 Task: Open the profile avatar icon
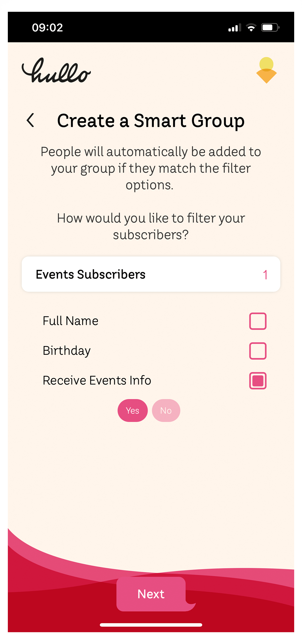click(x=266, y=70)
